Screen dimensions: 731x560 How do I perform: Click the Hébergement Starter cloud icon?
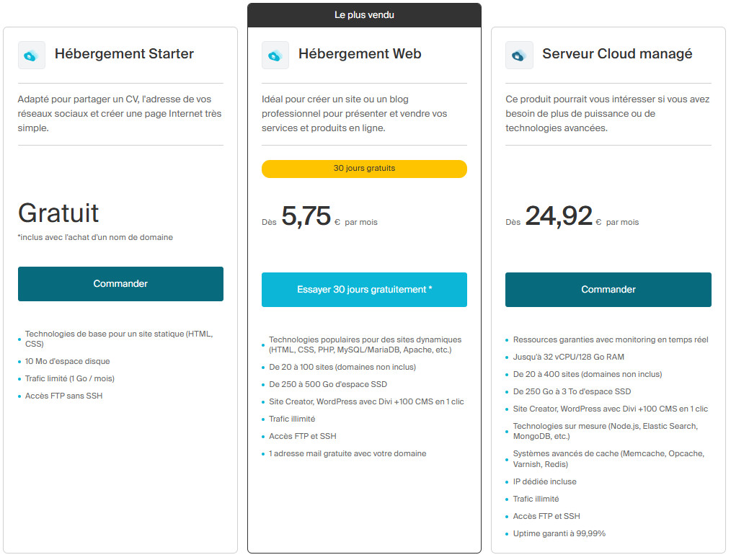[31, 55]
